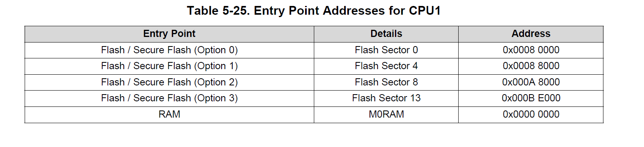Click address '0x000B E000'
Viewport: 644px width, 147px height.
[x=531, y=98]
